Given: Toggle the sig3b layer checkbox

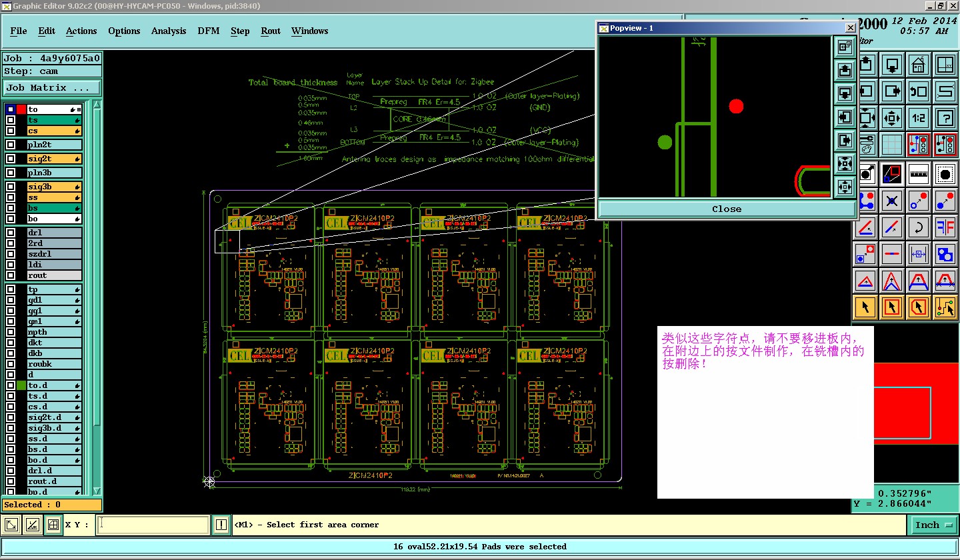Looking at the screenshot, I should [11, 187].
